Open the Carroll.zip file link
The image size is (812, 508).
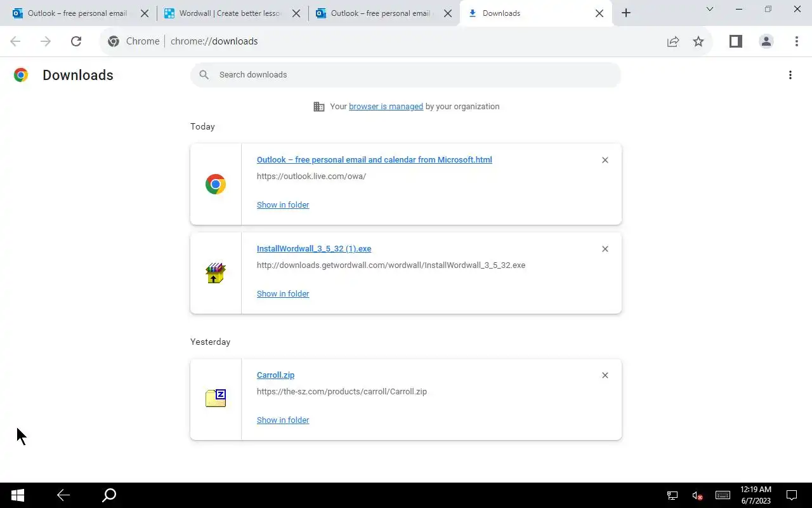(x=275, y=375)
